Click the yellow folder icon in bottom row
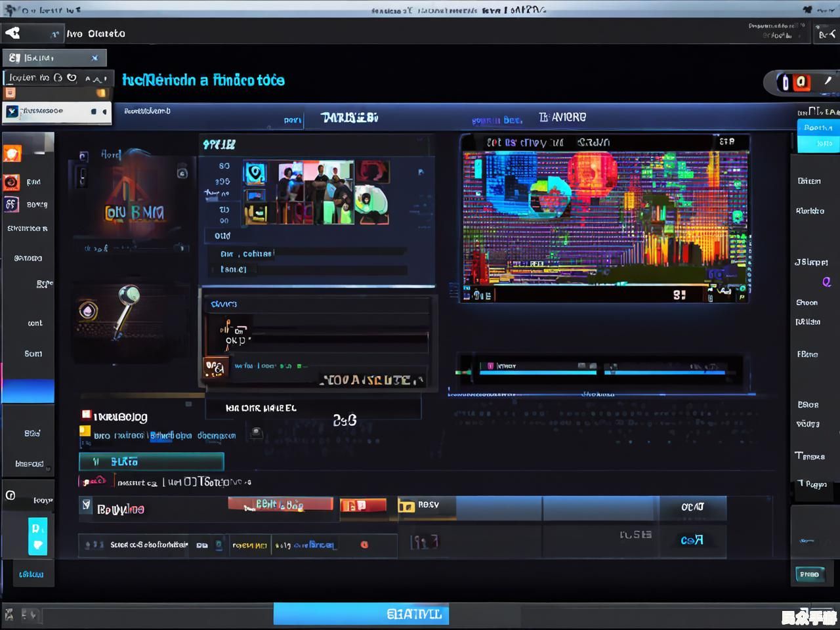This screenshot has width=840, height=630. (406, 506)
